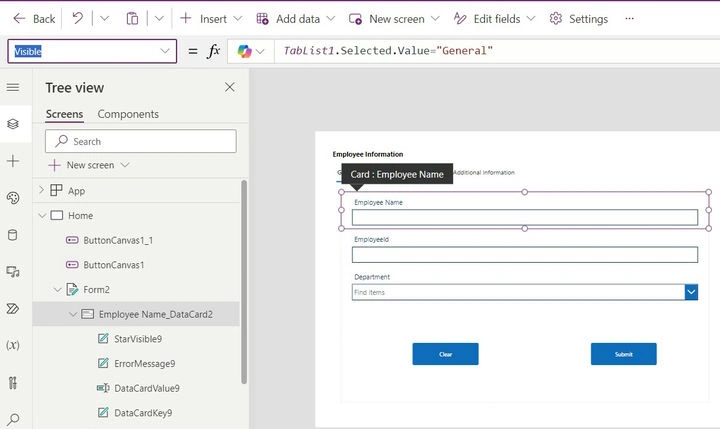The height and width of the screenshot is (429, 720).
Task: Switch to the Screens tab
Action: [x=64, y=114]
